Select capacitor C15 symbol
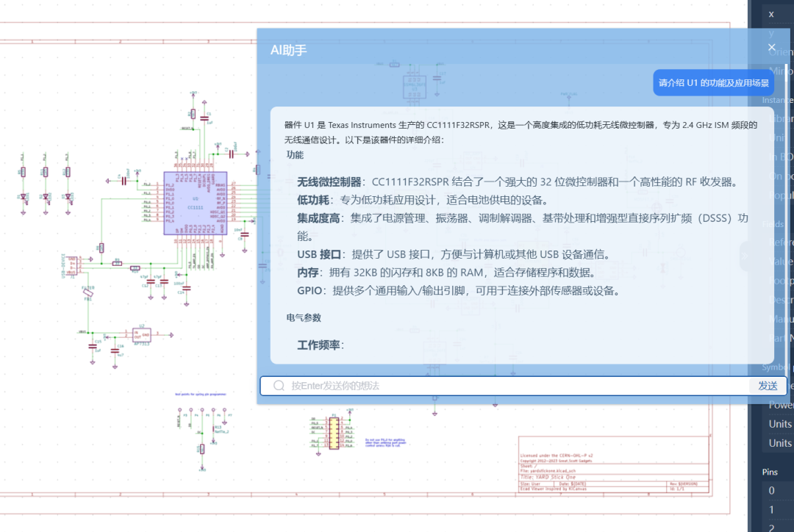Viewport: 794px width, 532px height. tap(92, 346)
